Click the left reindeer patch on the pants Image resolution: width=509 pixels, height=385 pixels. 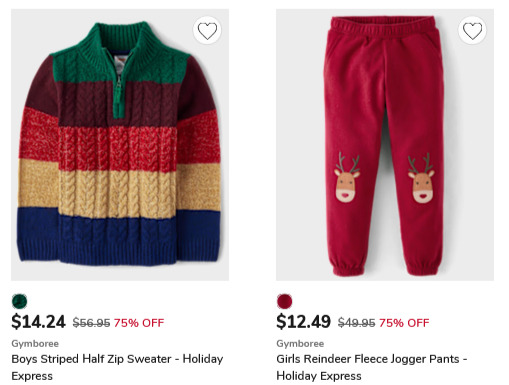[347, 178]
